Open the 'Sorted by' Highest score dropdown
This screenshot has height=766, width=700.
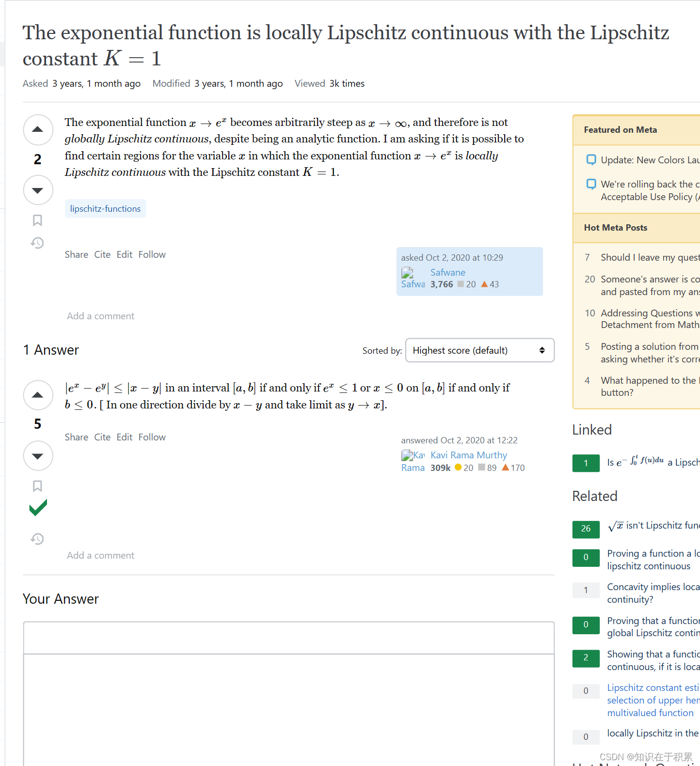click(479, 350)
